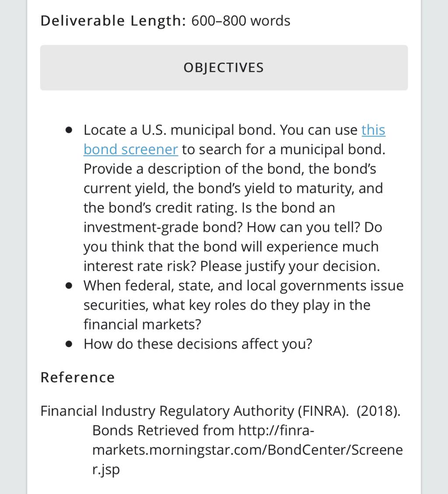The image size is (448, 494).
Task: Click the 'financial markets?' text
Action: pyautogui.click(x=142, y=324)
